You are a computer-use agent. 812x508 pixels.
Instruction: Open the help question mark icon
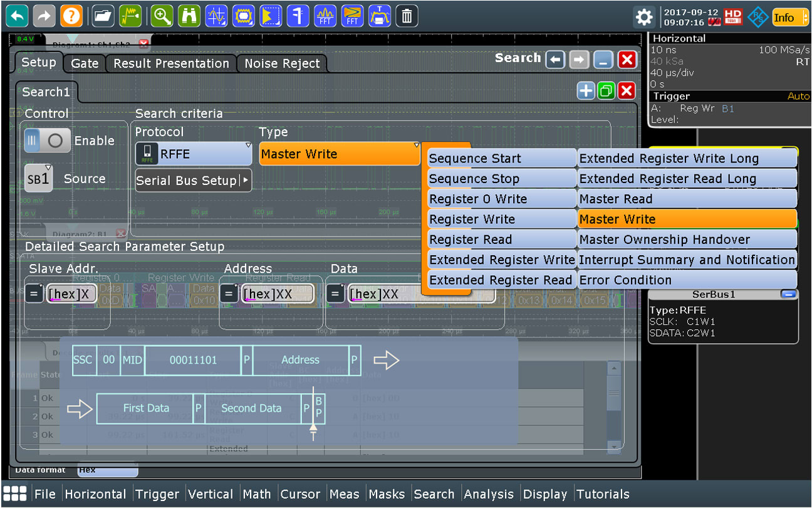tap(71, 16)
